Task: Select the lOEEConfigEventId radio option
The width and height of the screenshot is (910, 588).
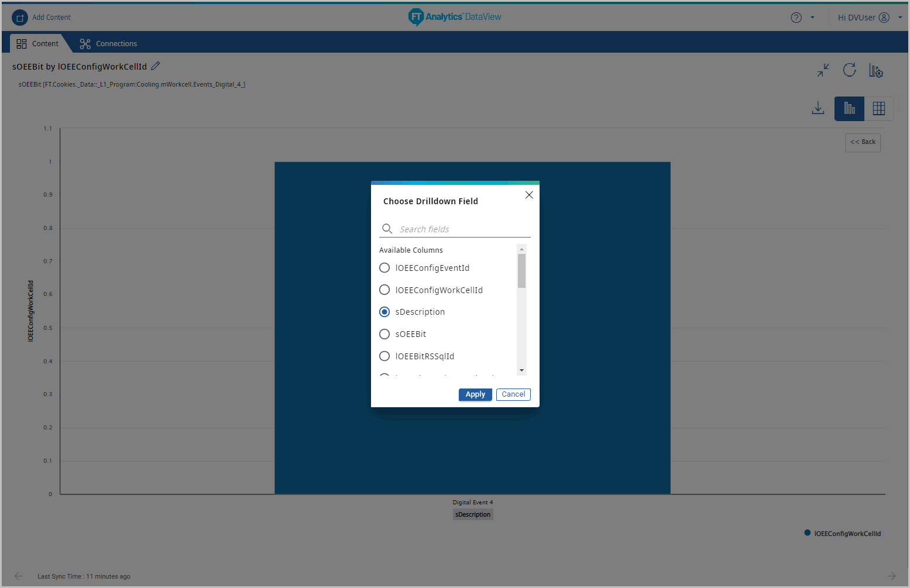Action: (384, 268)
